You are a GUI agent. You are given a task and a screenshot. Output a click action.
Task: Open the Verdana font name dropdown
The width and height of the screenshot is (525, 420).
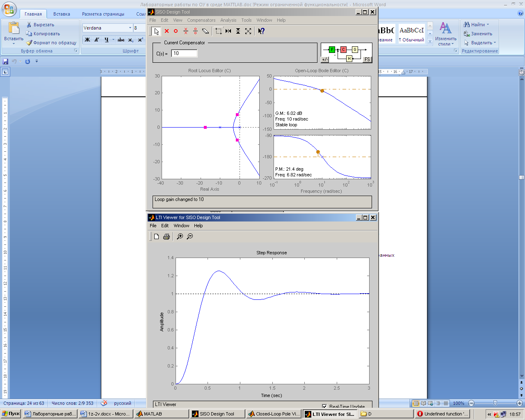130,28
